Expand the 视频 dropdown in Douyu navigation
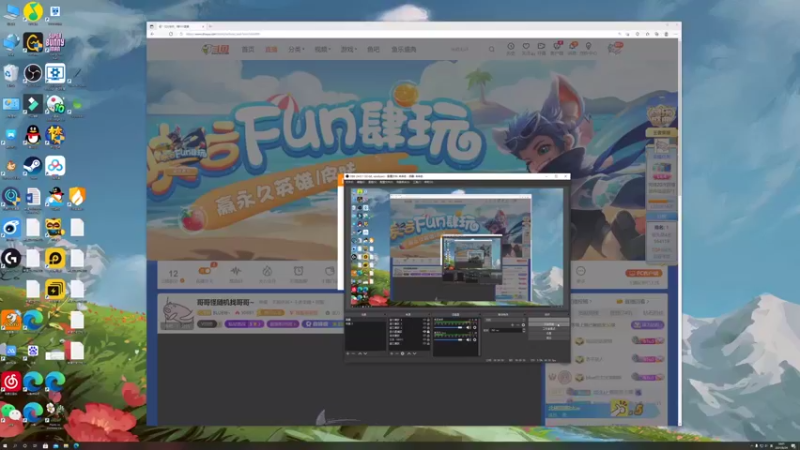This screenshot has width=800, height=450. pyautogui.click(x=322, y=49)
